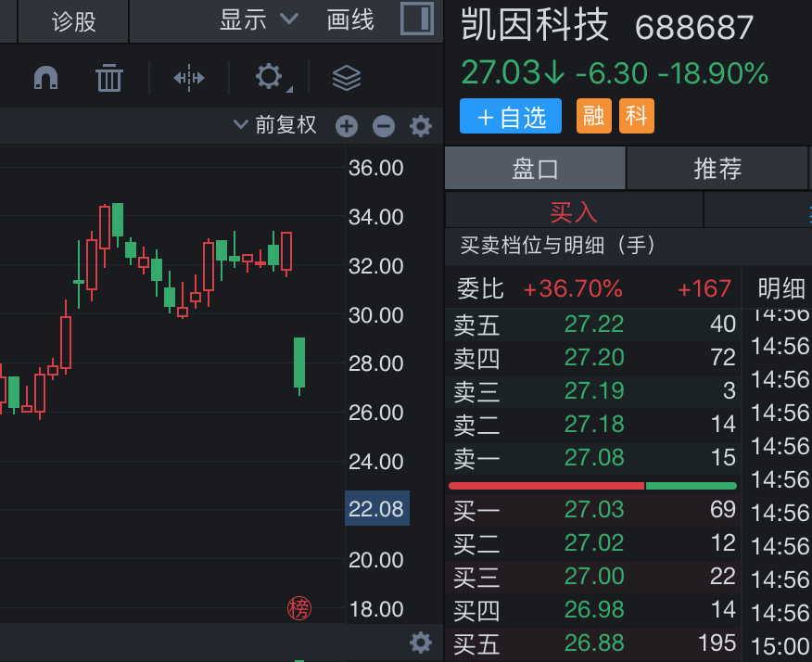812x662 pixels.
Task: Open the chart settings gear in the toolbar
Action: tap(269, 77)
